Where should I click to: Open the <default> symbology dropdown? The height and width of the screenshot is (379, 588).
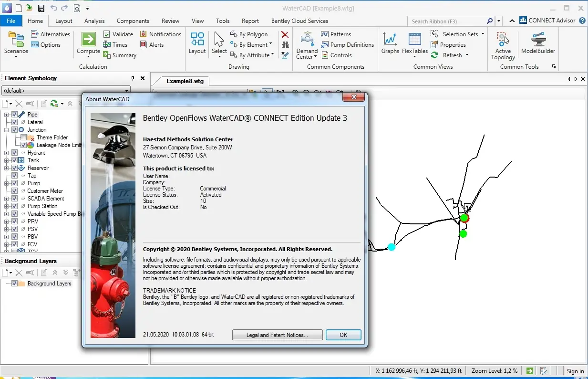pos(66,90)
